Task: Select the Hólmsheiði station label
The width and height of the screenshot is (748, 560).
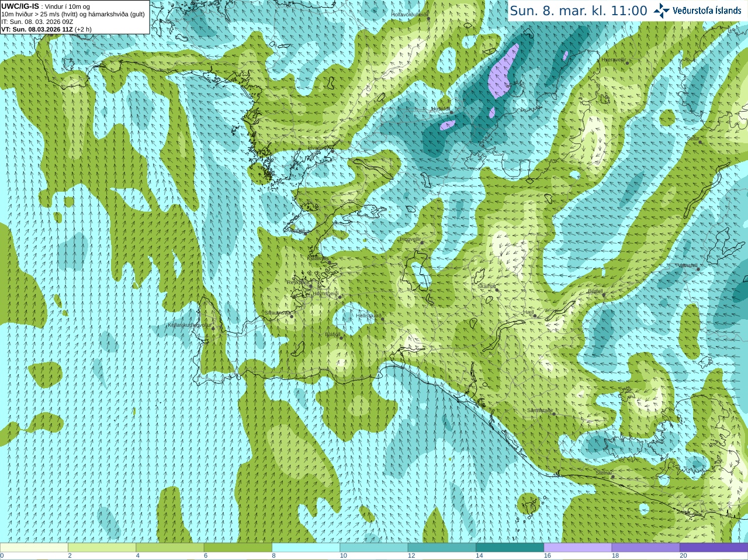Action: pyautogui.click(x=326, y=293)
